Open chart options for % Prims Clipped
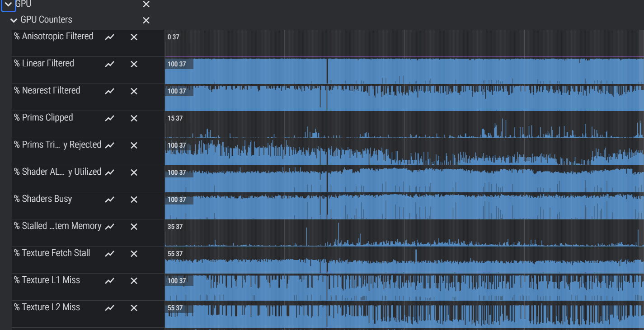 click(x=109, y=118)
